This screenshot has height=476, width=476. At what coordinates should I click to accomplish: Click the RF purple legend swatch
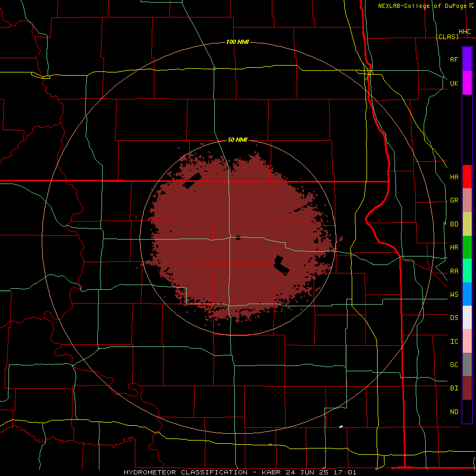(x=467, y=59)
